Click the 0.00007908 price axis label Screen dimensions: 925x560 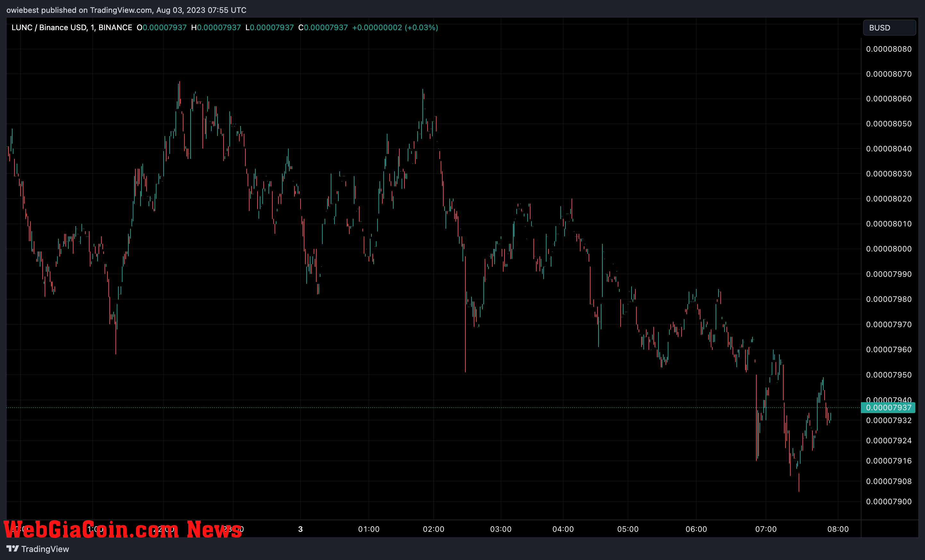888,481
